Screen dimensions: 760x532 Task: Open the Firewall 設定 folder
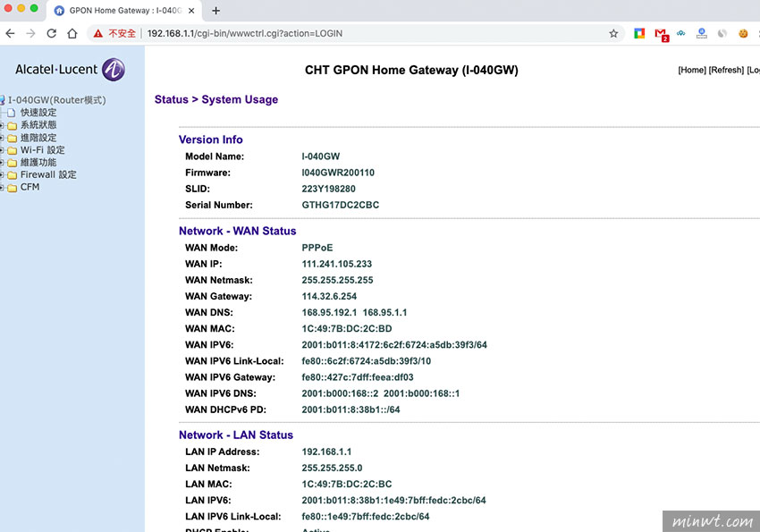point(48,174)
